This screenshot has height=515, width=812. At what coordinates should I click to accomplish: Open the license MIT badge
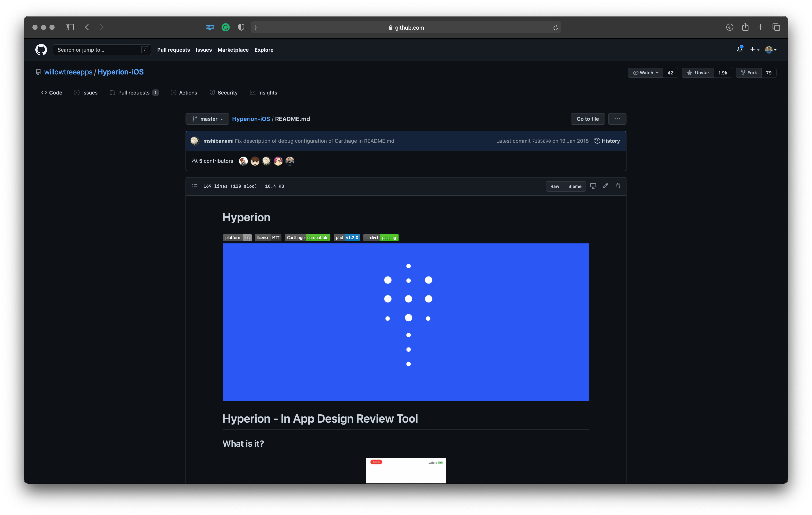tap(268, 238)
